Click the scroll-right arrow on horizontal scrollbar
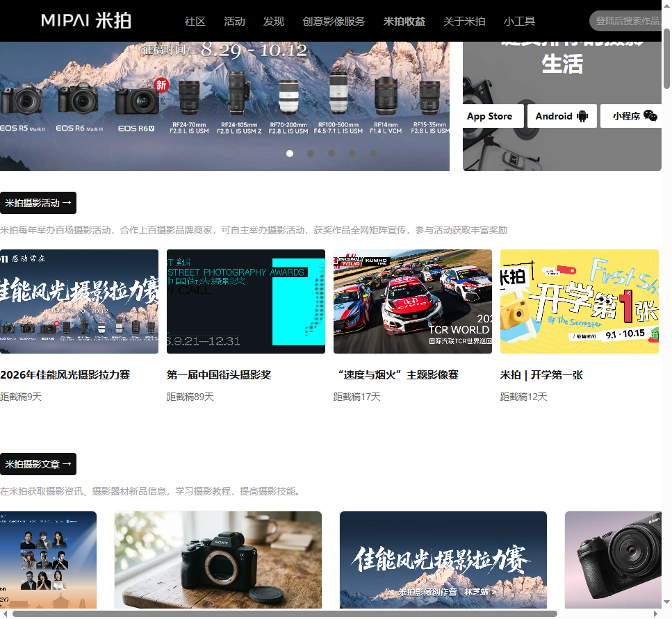Screen dimensions: 672x619 (655, 614)
